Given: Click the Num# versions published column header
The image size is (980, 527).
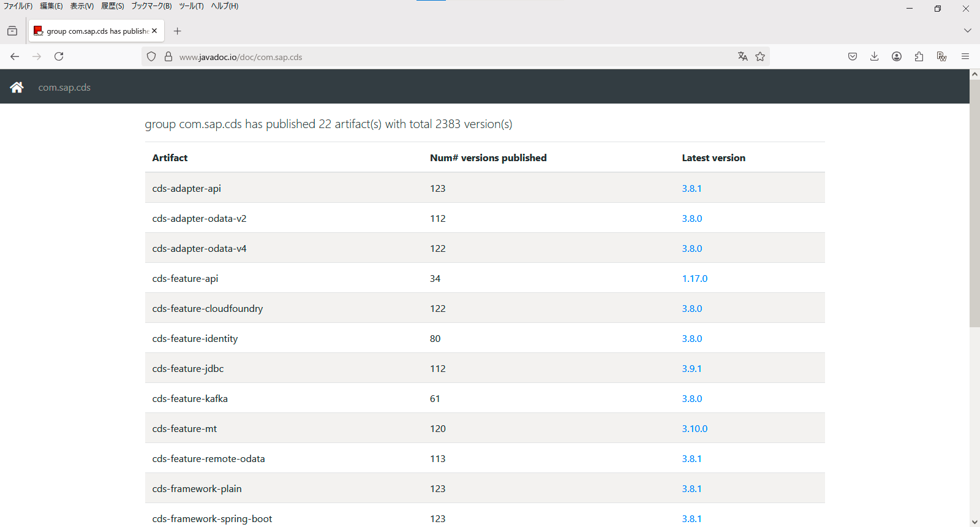Looking at the screenshot, I should click(488, 157).
